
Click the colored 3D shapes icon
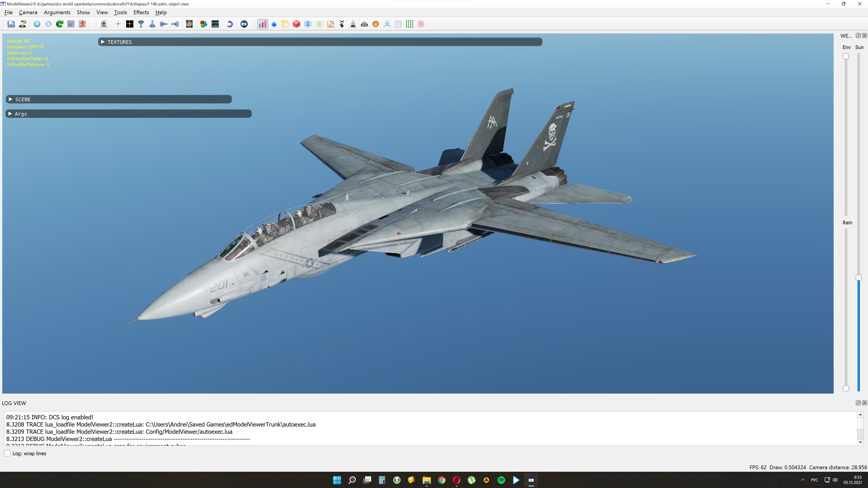click(x=203, y=24)
